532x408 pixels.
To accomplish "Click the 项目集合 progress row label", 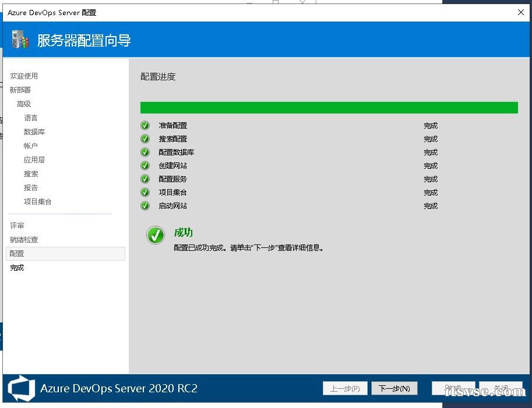I will pos(173,192).
